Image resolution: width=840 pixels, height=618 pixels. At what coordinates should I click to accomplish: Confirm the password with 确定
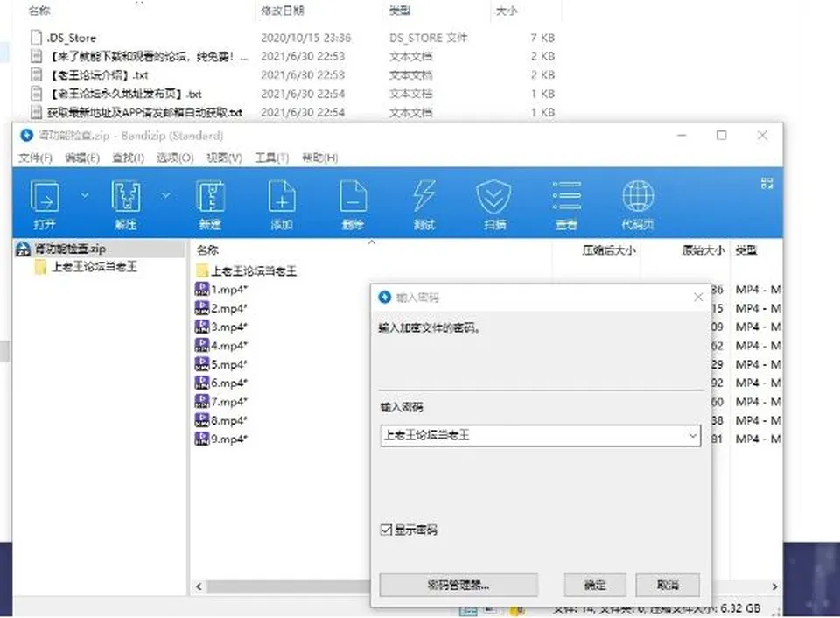click(595, 585)
